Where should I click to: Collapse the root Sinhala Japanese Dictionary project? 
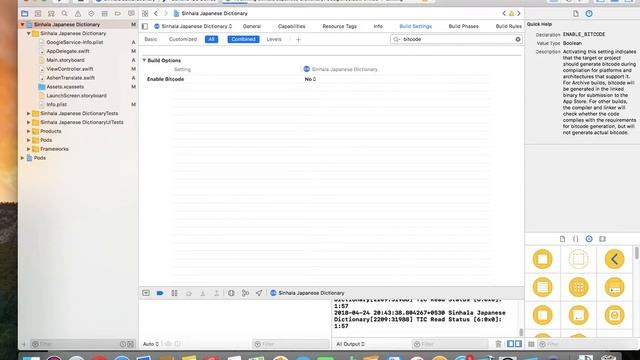point(22,24)
